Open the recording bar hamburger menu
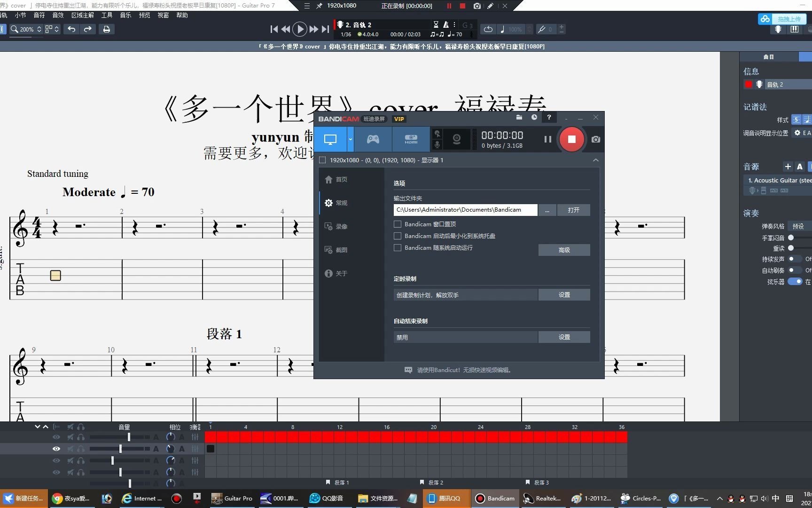This screenshot has width=812, height=508. (307, 6)
